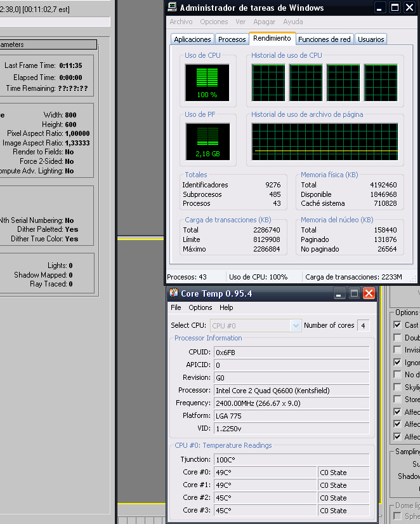
Task: Select the Rendimiento tab
Action: click(272, 39)
